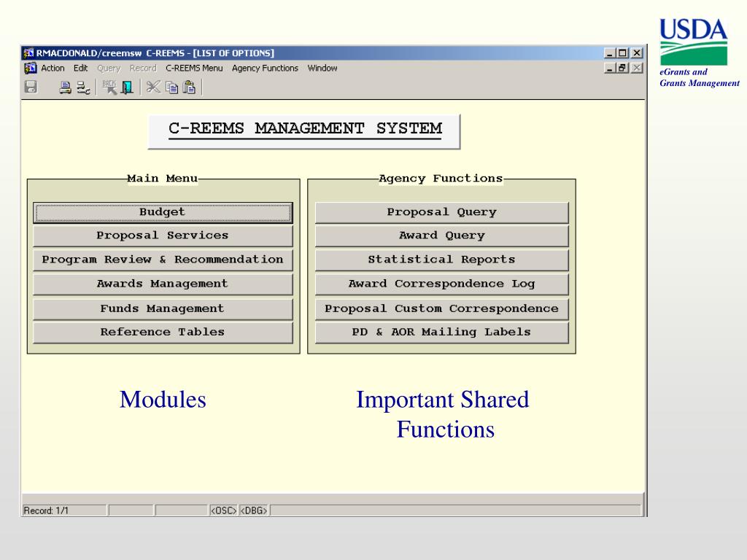Click the Cut scissors toolbar icon
The image size is (747, 560).
tap(153, 87)
